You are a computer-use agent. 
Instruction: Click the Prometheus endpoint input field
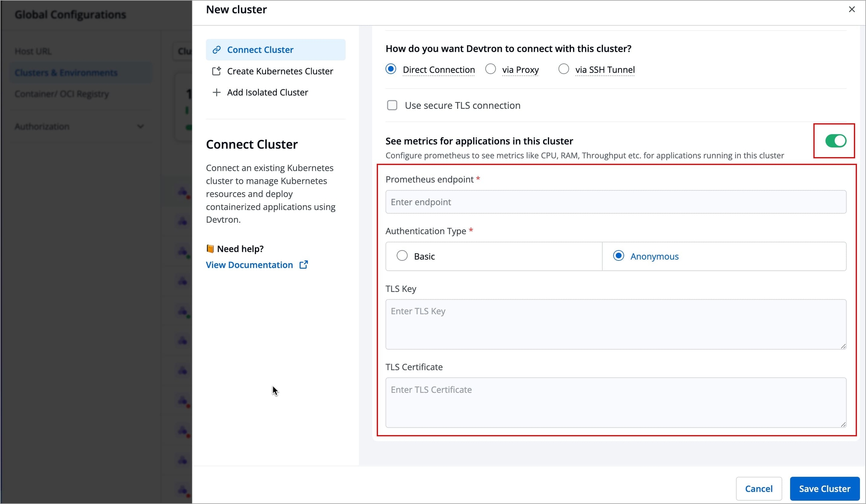point(616,202)
